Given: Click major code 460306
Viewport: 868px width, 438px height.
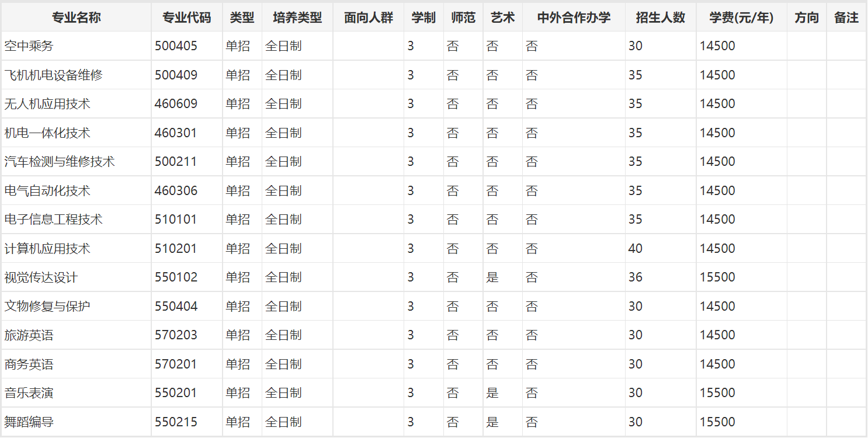Looking at the screenshot, I should click(176, 190).
